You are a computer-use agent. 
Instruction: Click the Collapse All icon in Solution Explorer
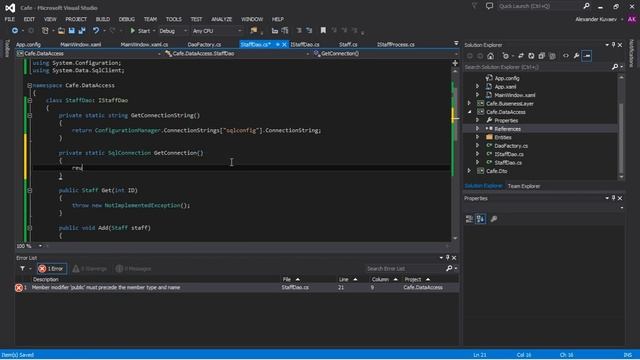[x=542, y=56]
